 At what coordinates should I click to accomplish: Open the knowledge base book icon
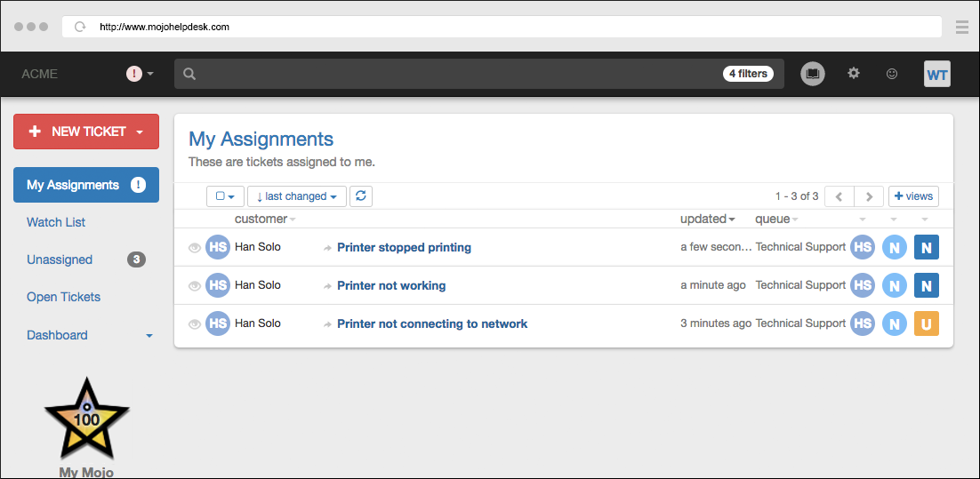click(x=812, y=75)
